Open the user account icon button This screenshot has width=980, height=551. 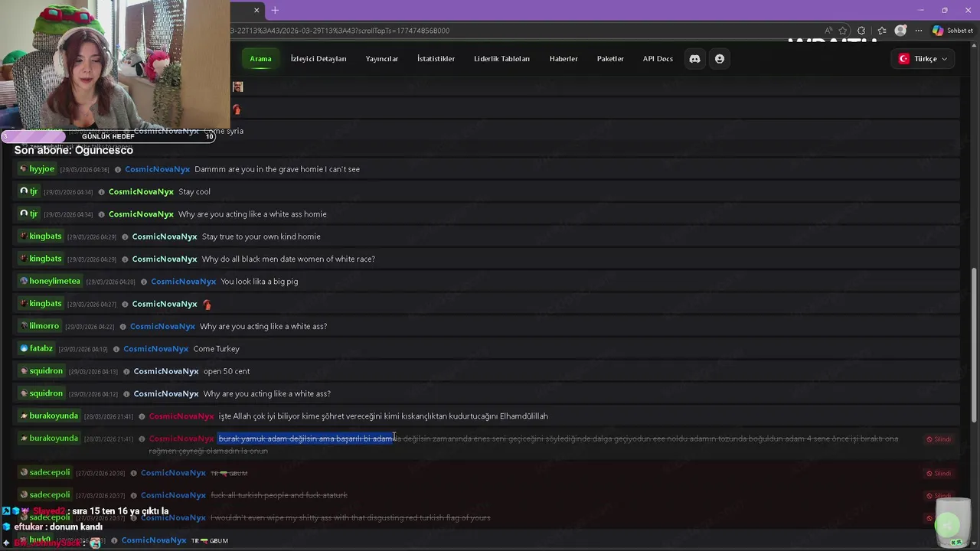click(720, 59)
